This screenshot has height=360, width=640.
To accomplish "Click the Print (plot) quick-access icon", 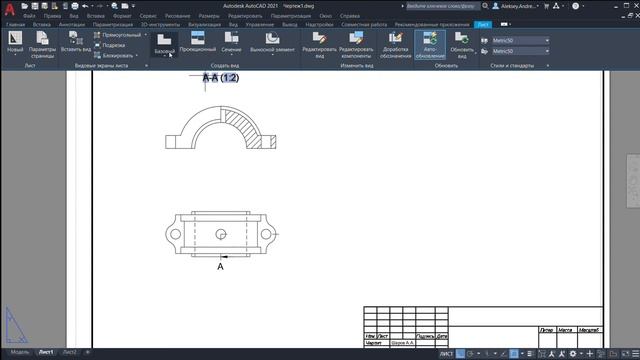I will pos(75,6).
